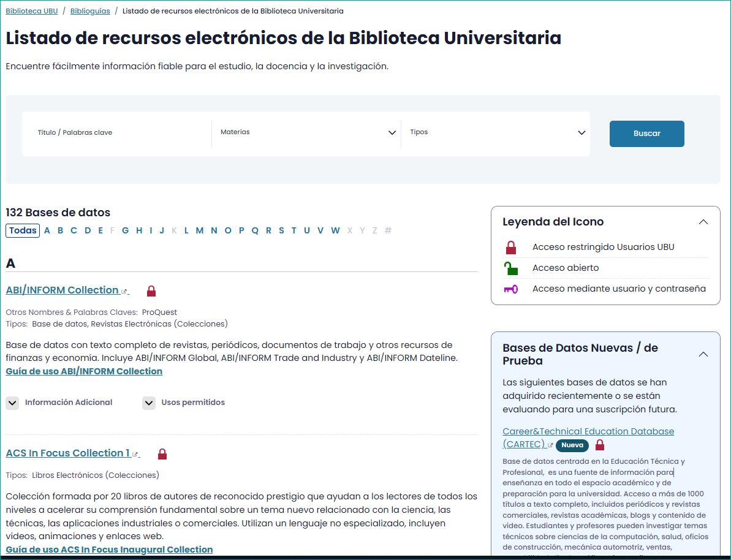Image resolution: width=731 pixels, height=560 pixels.
Task: Click the restricted access lock icon in the legend
Action: point(510,248)
